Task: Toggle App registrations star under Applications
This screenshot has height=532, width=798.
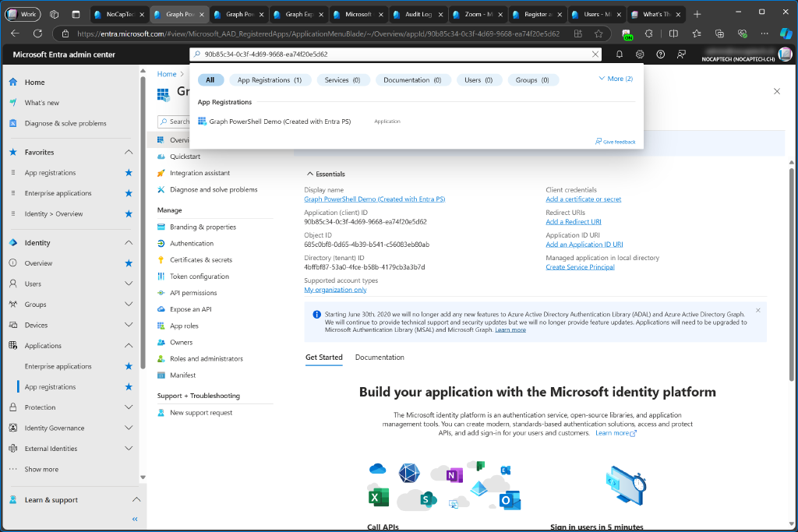Action: pos(129,387)
